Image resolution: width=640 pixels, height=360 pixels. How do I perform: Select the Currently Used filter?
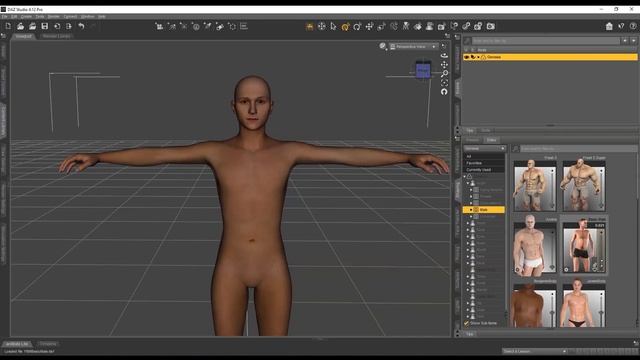click(484, 170)
